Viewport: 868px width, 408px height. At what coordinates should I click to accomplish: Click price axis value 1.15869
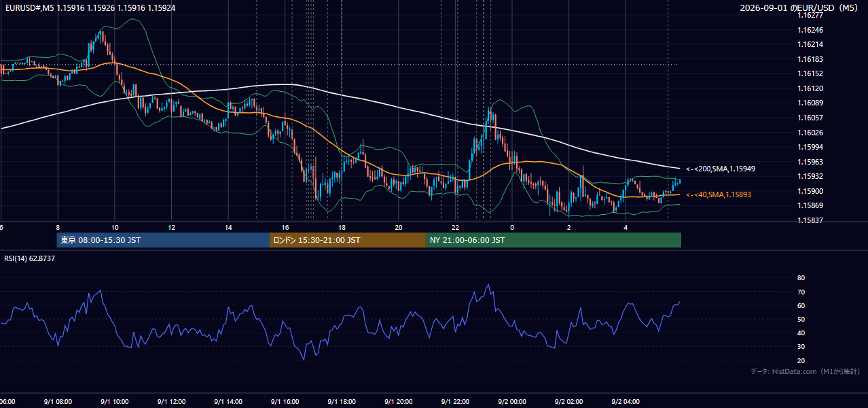coord(810,205)
